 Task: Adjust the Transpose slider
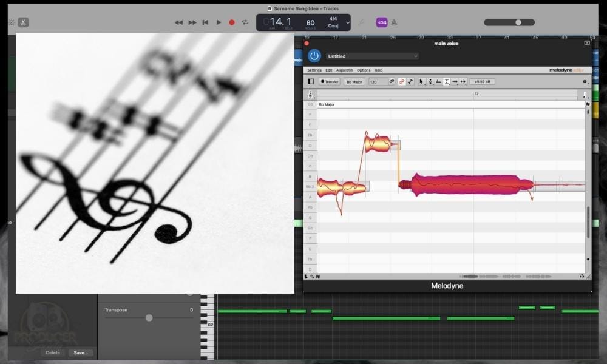[149, 317]
